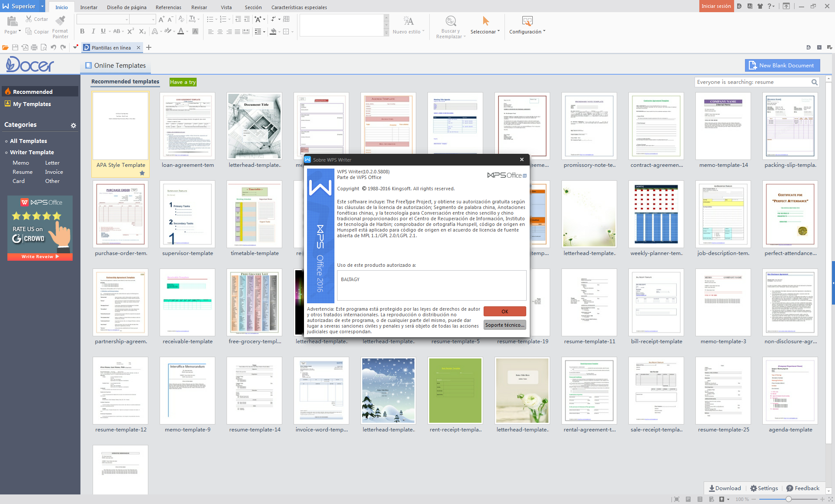835x504 pixels.
Task: Click the Iniciar sesión button
Action: point(716,6)
